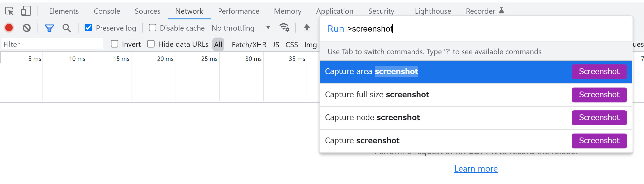644x184 pixels.
Task: Open network request search
Action: click(66, 28)
